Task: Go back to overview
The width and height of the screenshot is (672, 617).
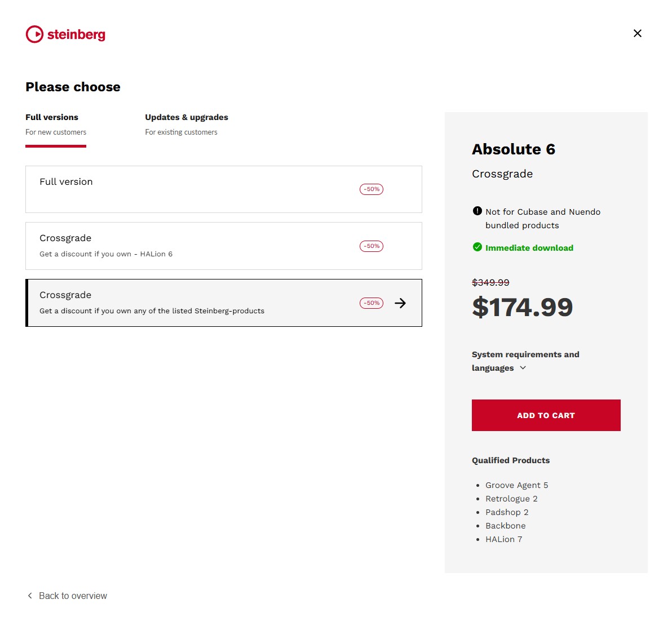Action: point(73,596)
